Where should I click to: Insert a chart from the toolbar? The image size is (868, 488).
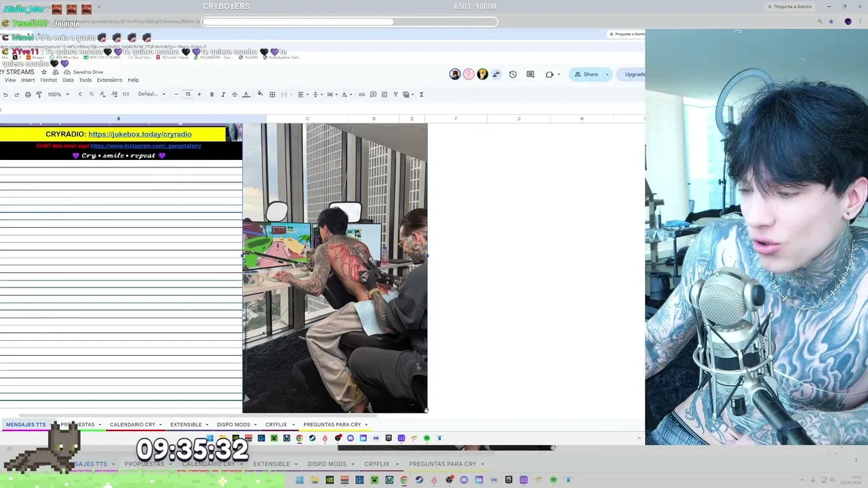tap(384, 94)
